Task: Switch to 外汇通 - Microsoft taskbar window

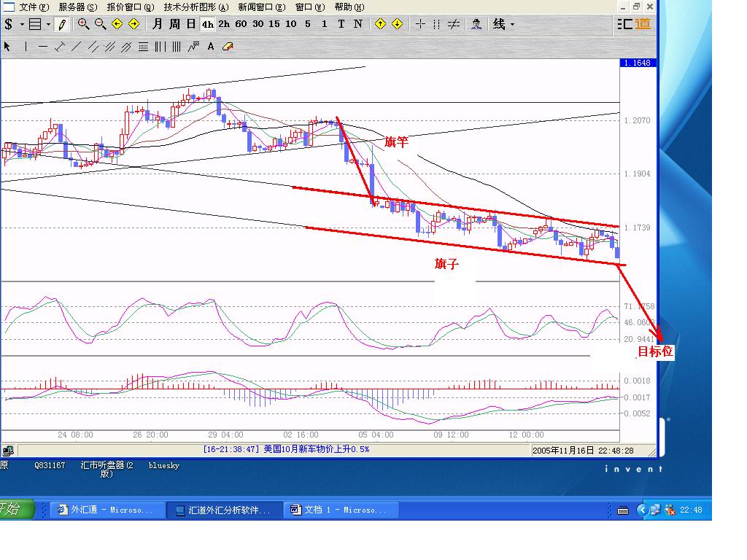Action: [x=107, y=510]
